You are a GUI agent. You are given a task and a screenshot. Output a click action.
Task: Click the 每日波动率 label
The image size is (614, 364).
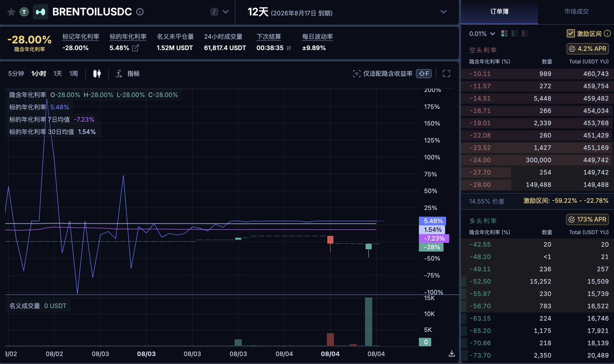[317, 36]
